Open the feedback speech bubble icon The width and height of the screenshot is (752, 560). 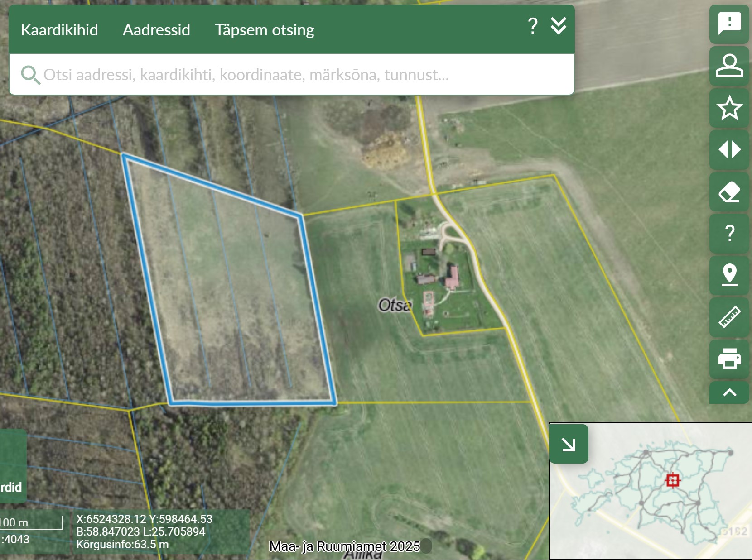[x=729, y=24]
